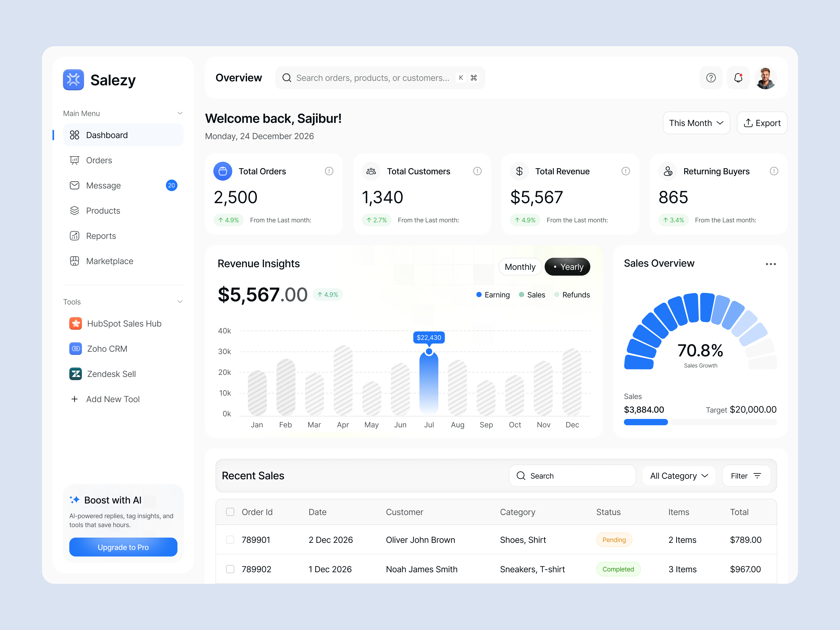Open the help question mark icon

[x=711, y=77]
